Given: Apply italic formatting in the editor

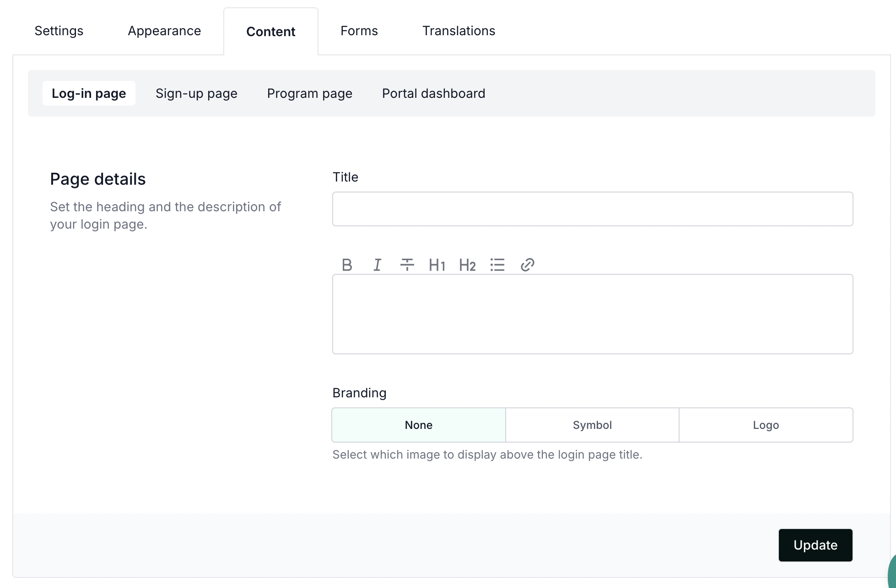Looking at the screenshot, I should tap(377, 265).
